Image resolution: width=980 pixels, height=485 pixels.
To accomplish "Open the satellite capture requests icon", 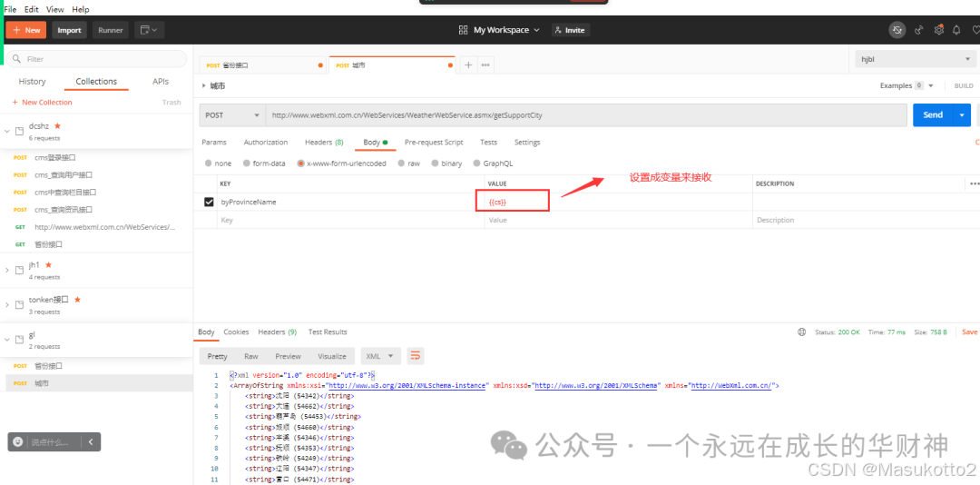I will [x=918, y=30].
